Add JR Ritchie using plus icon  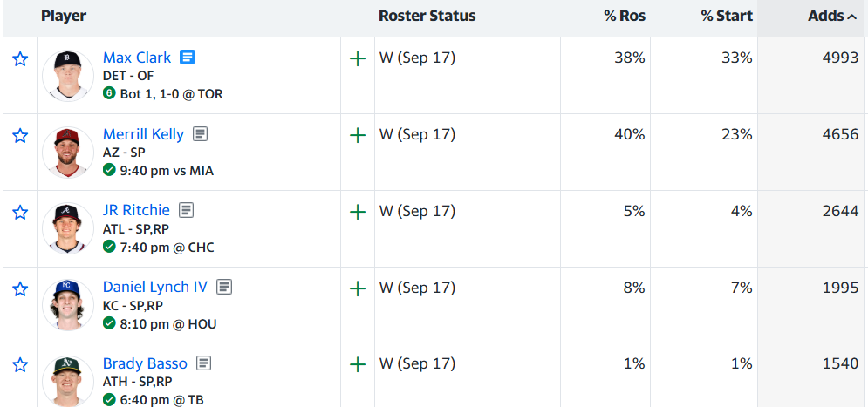coord(359,212)
